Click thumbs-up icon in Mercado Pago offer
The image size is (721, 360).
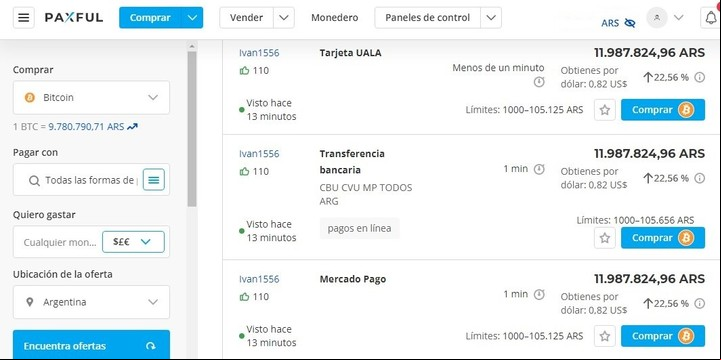pos(244,297)
